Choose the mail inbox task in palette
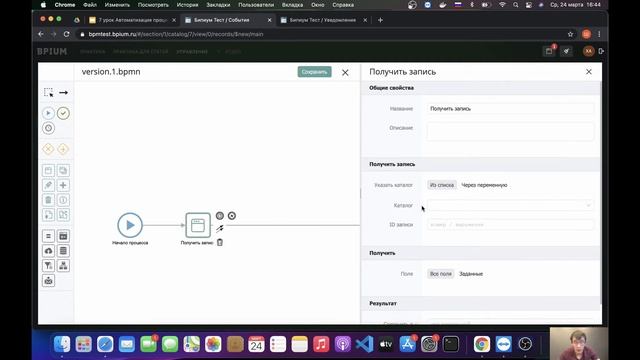 click(48, 280)
